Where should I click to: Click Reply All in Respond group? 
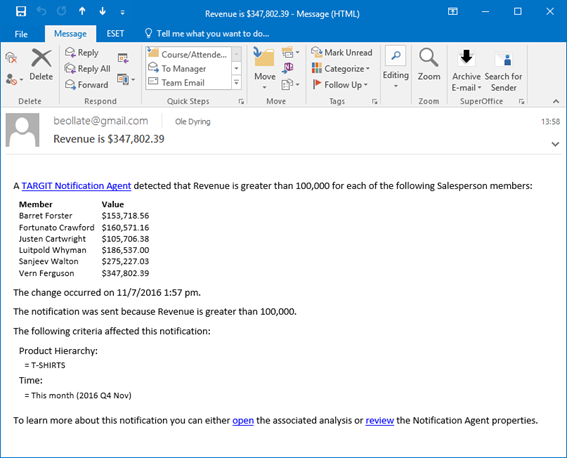coord(88,68)
